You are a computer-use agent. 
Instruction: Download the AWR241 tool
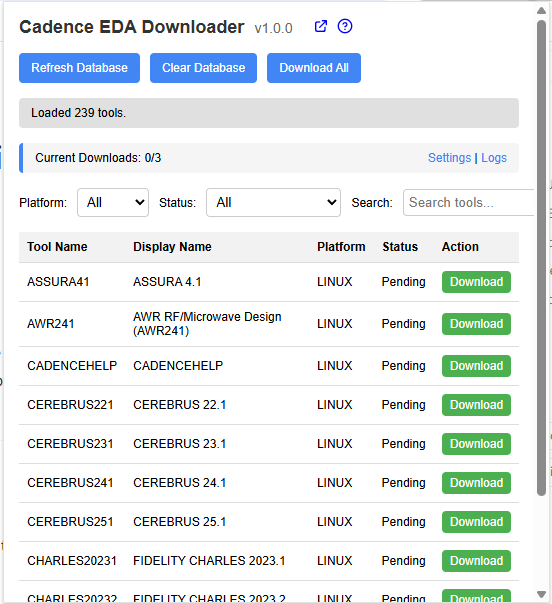point(476,324)
